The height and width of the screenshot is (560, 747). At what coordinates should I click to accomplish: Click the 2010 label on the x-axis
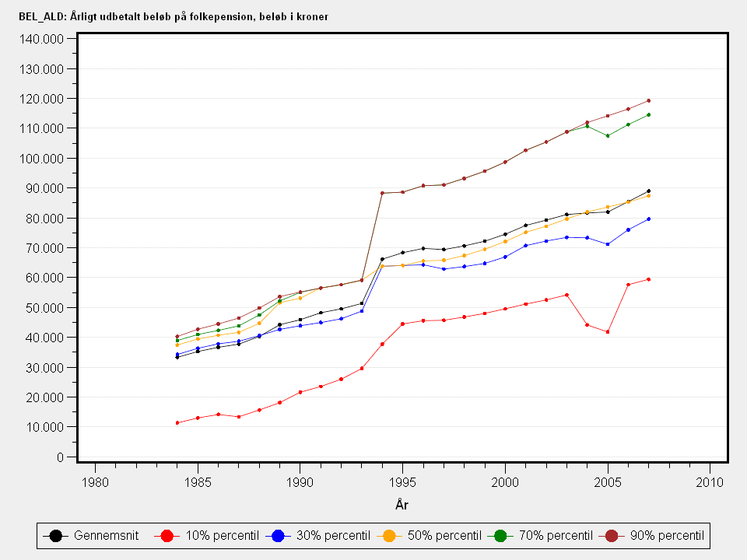click(710, 482)
